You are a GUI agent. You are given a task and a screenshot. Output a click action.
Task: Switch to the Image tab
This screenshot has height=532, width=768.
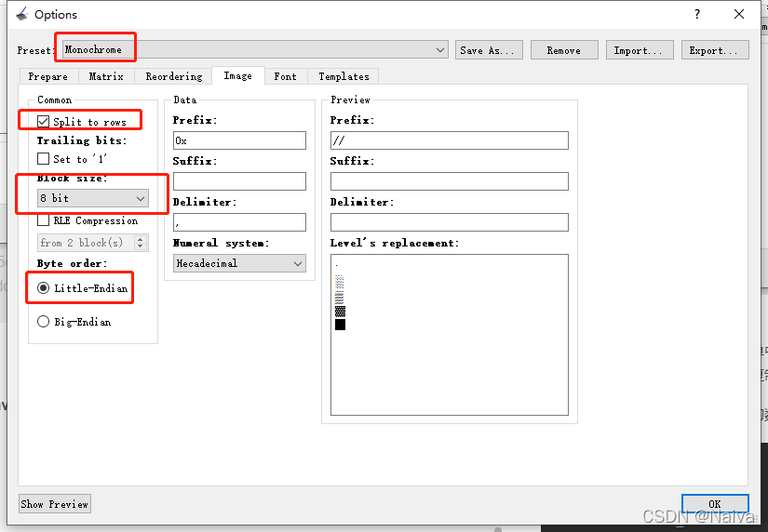pos(238,76)
